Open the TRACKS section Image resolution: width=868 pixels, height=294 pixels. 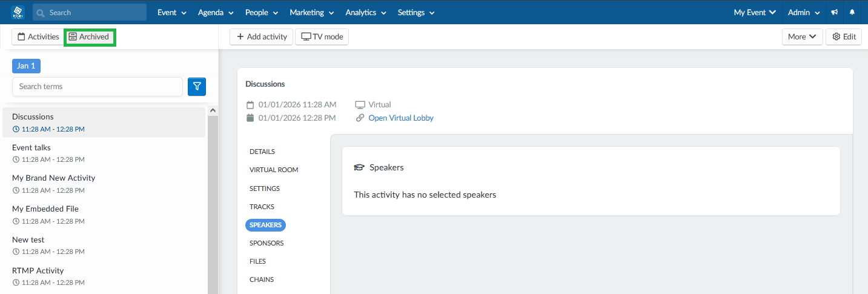(x=262, y=207)
